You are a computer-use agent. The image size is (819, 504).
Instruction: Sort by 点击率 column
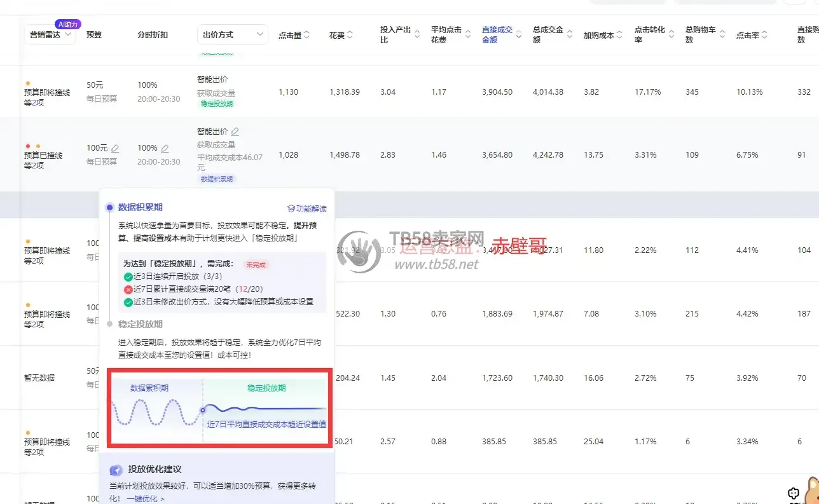[764, 35]
